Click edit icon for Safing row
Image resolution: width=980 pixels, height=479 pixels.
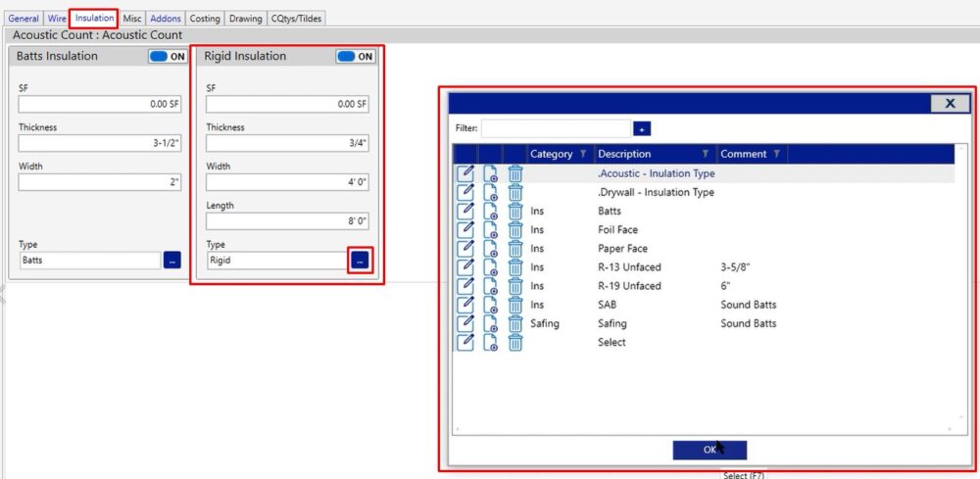[466, 323]
